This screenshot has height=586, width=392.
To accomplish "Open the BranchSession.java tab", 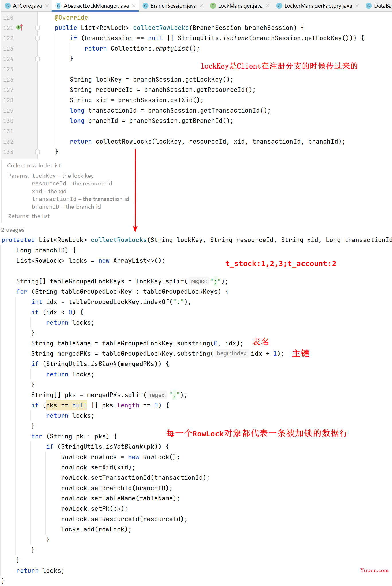I will click(173, 6).
